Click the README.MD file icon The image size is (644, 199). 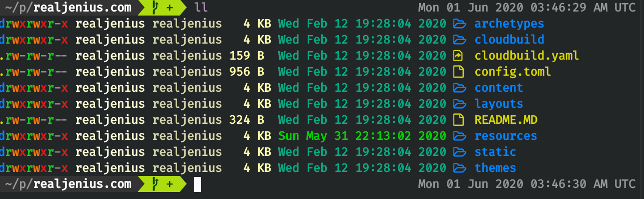pos(458,120)
